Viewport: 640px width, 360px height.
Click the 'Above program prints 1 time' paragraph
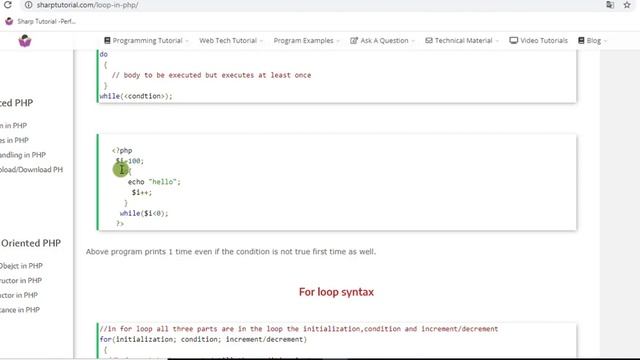(231, 251)
